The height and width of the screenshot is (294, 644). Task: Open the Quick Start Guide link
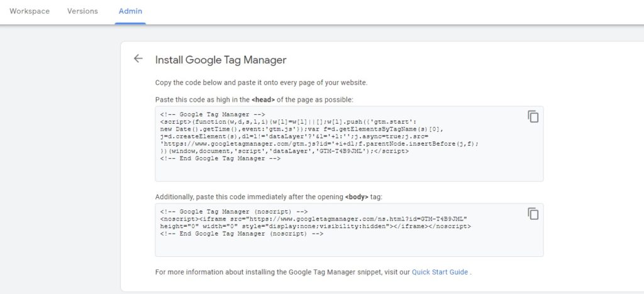click(440, 272)
